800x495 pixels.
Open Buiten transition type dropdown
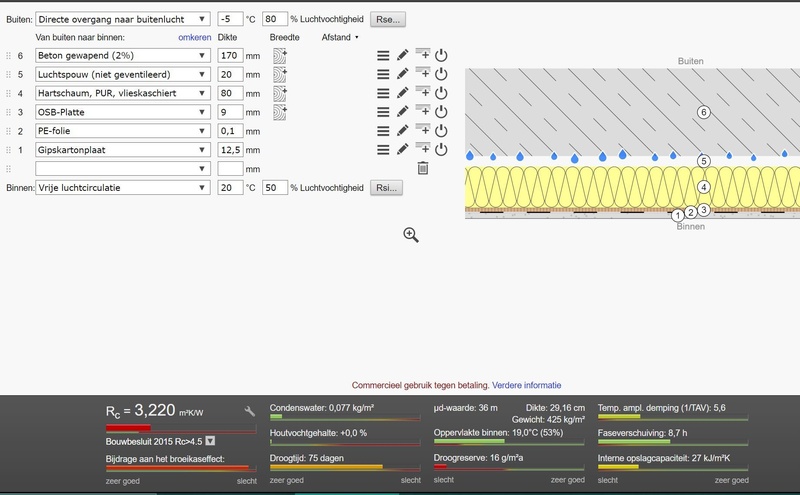122,19
